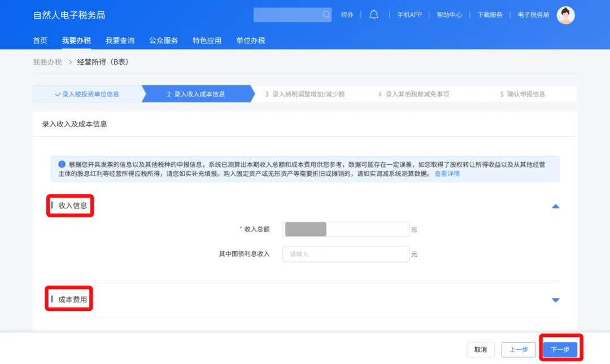Open the user avatar profile icon
The image size is (610, 364).
565,15
